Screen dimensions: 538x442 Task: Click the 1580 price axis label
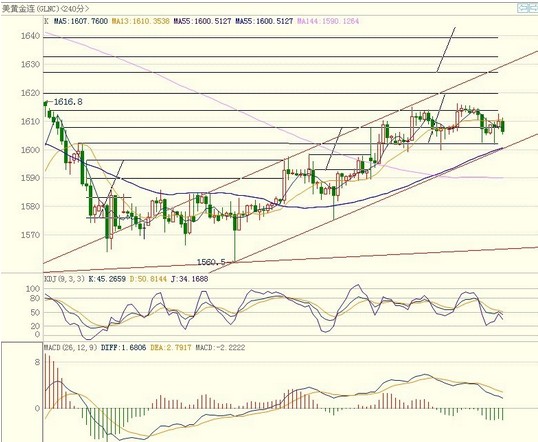point(30,207)
